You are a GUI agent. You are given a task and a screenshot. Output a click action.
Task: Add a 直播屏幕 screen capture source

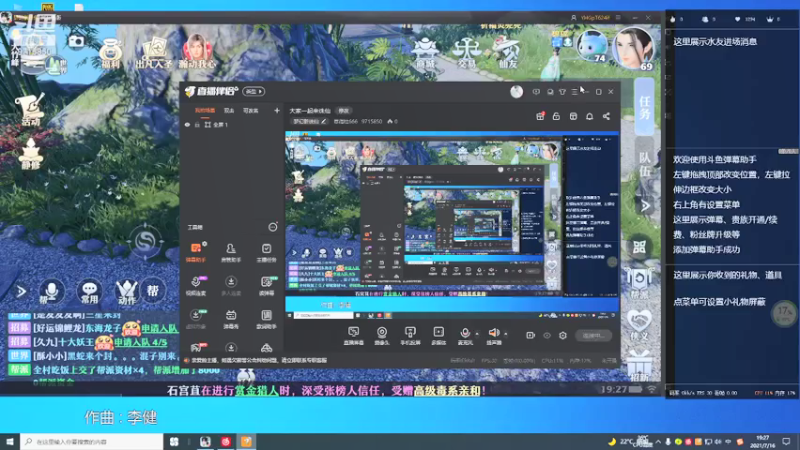coord(353,336)
